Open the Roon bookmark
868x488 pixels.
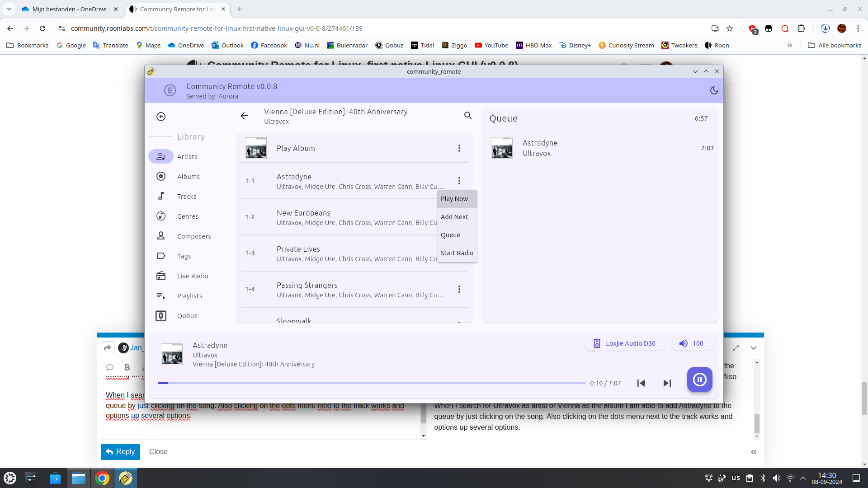[717, 45]
